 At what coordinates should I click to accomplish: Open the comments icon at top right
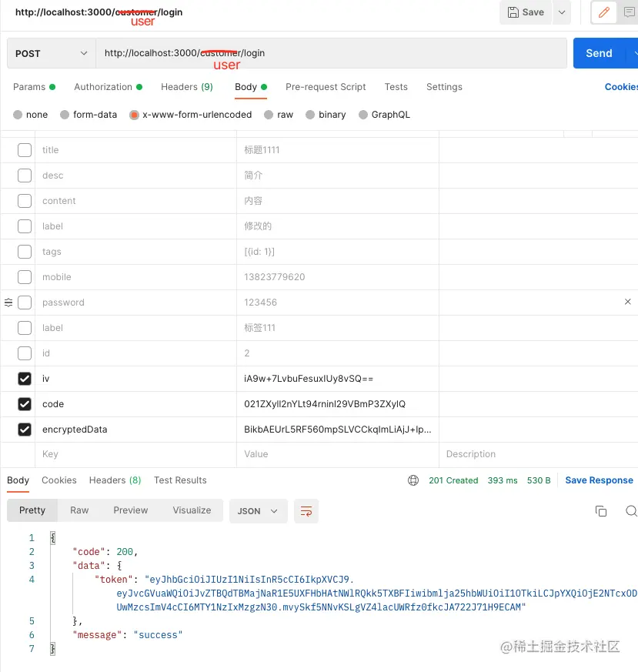629,12
